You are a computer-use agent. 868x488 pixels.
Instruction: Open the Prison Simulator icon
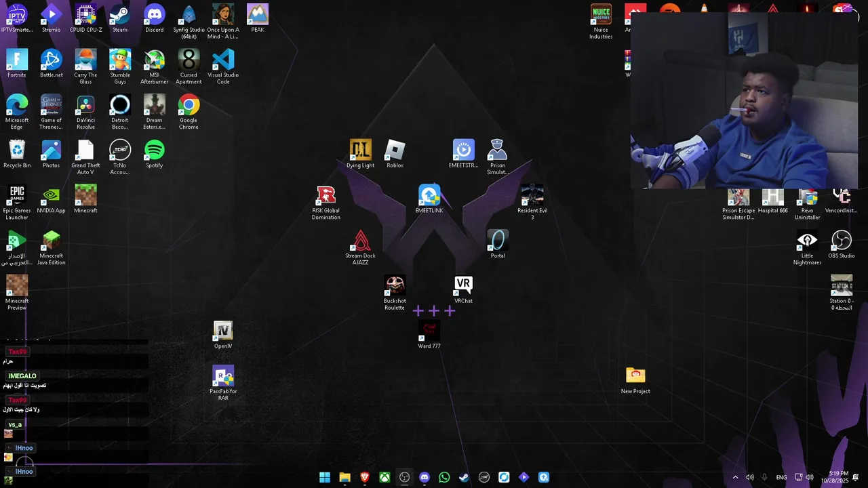[498, 157]
